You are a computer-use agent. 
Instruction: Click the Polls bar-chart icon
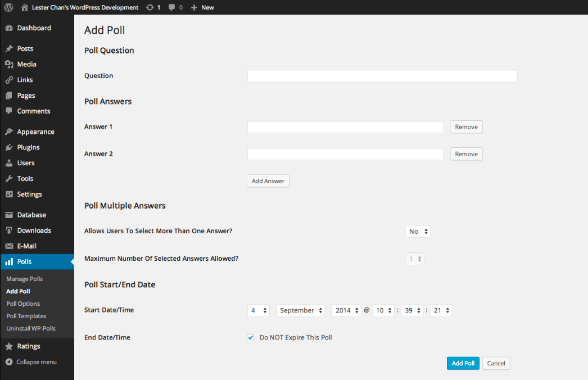tap(8, 261)
